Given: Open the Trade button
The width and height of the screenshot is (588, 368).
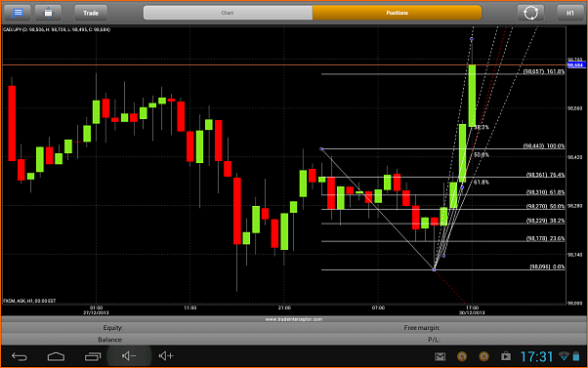Looking at the screenshot, I should click(x=91, y=13).
